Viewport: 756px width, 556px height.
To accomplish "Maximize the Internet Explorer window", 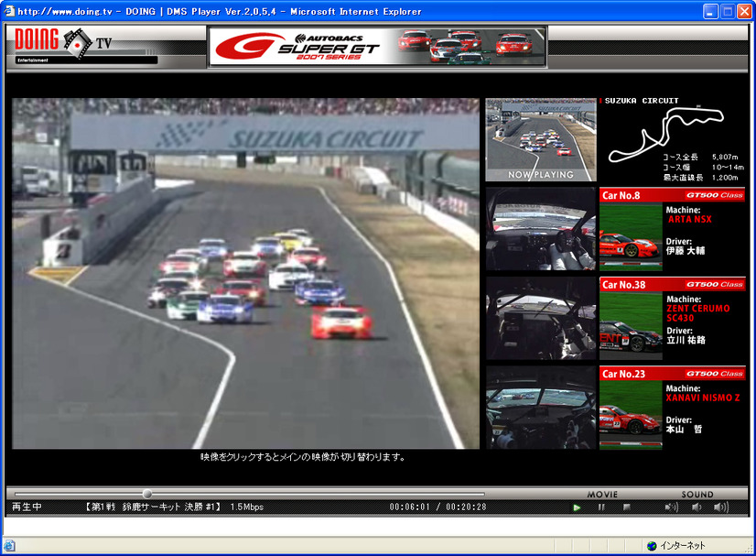I will (727, 11).
